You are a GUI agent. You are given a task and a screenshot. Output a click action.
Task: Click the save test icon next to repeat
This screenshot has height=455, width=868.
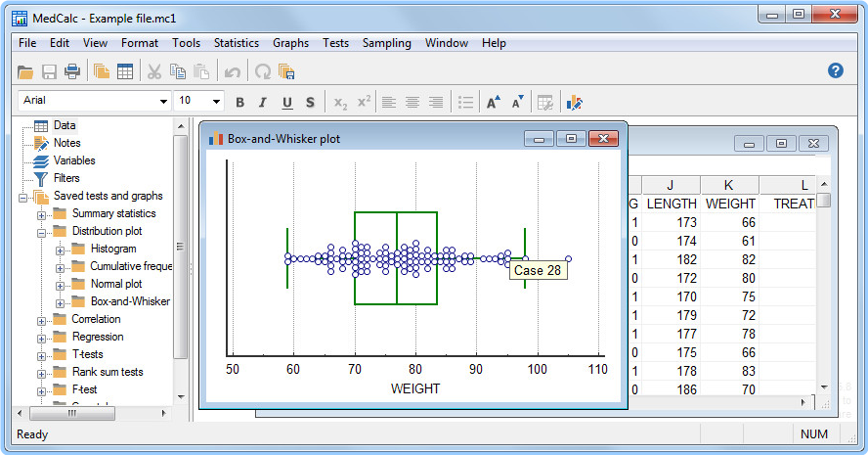(286, 72)
